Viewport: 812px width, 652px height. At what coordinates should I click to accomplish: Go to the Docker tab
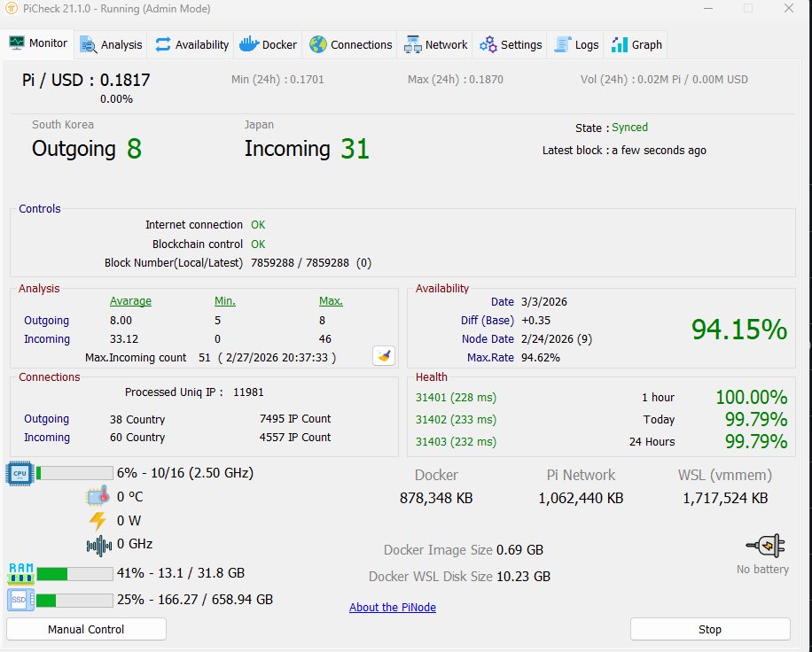click(x=268, y=45)
